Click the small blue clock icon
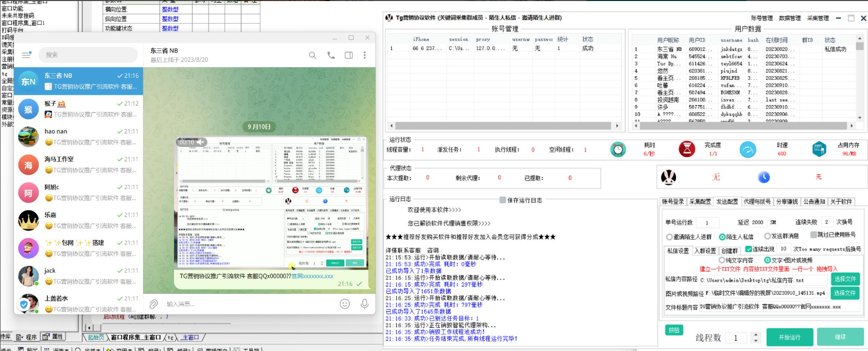This screenshot has width=868, height=351. click(764, 177)
